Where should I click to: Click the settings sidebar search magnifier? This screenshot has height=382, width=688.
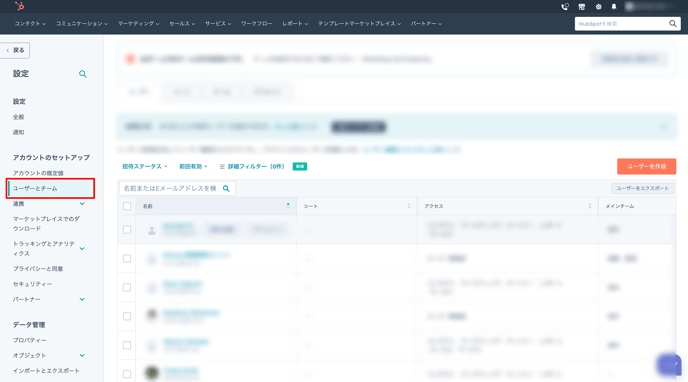(x=82, y=74)
